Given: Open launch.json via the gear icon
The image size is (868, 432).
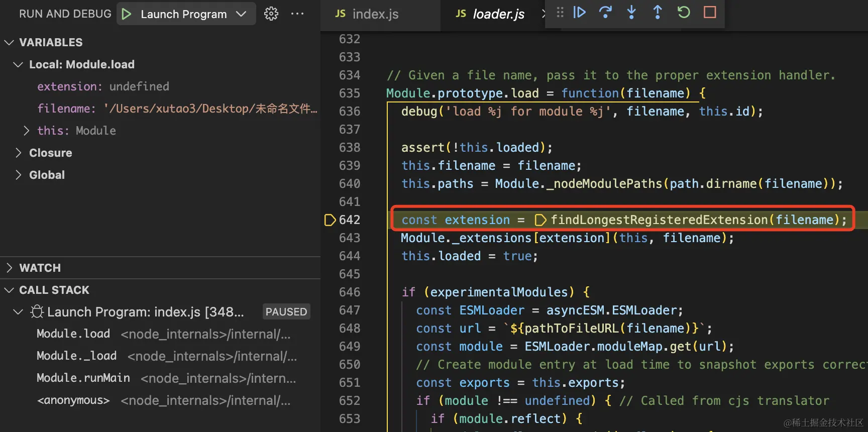Looking at the screenshot, I should pyautogui.click(x=271, y=14).
